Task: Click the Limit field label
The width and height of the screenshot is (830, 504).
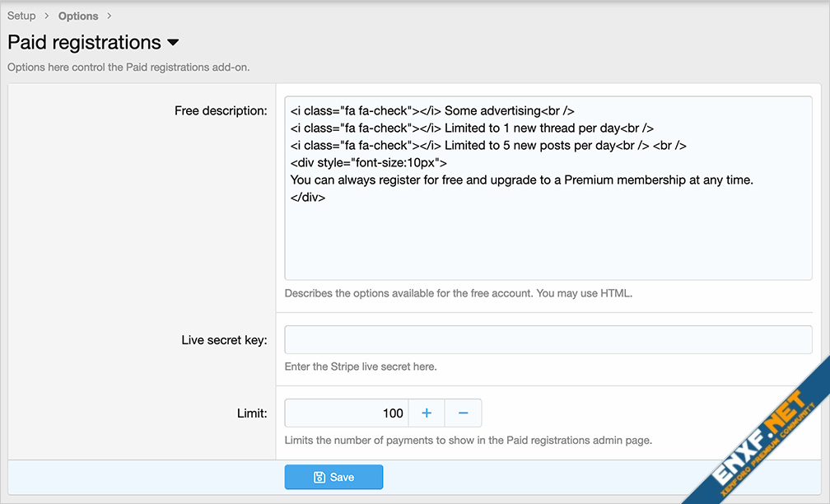Action: [x=250, y=413]
